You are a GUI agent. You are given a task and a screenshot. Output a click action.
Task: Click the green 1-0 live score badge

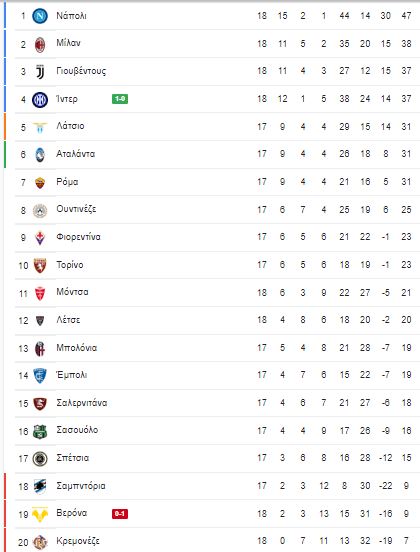coord(120,99)
